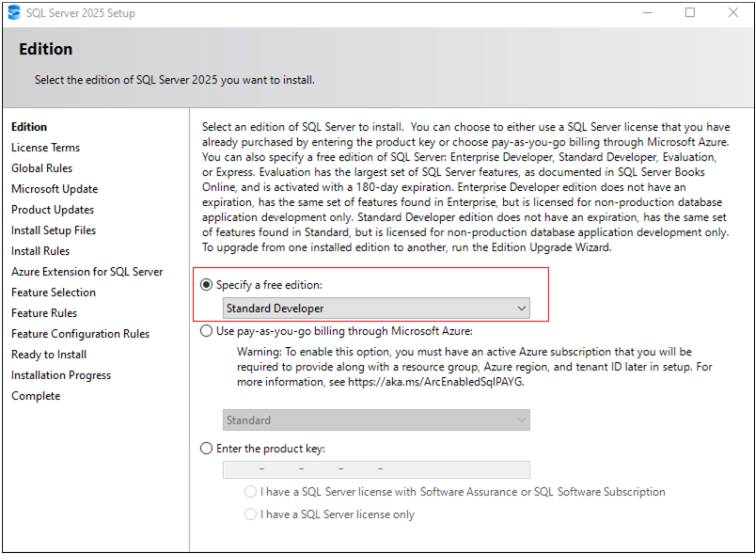Choose the pay-as-you-go billing through Azure option

click(206, 331)
